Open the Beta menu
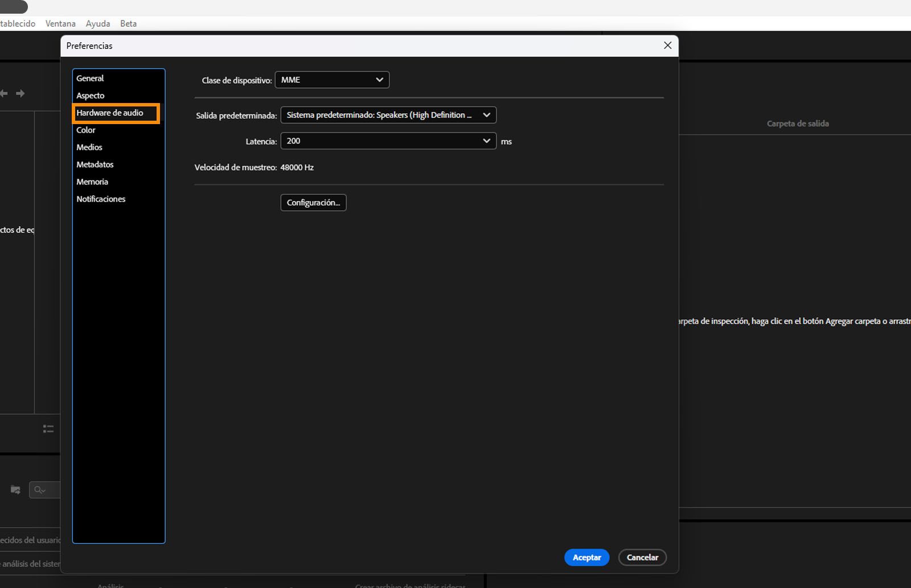 (x=129, y=23)
